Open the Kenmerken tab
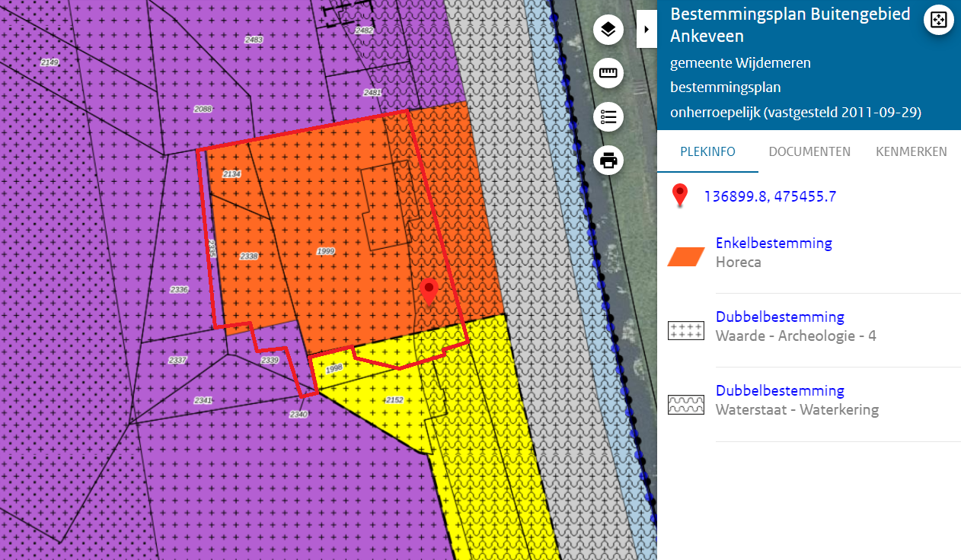 tap(911, 151)
